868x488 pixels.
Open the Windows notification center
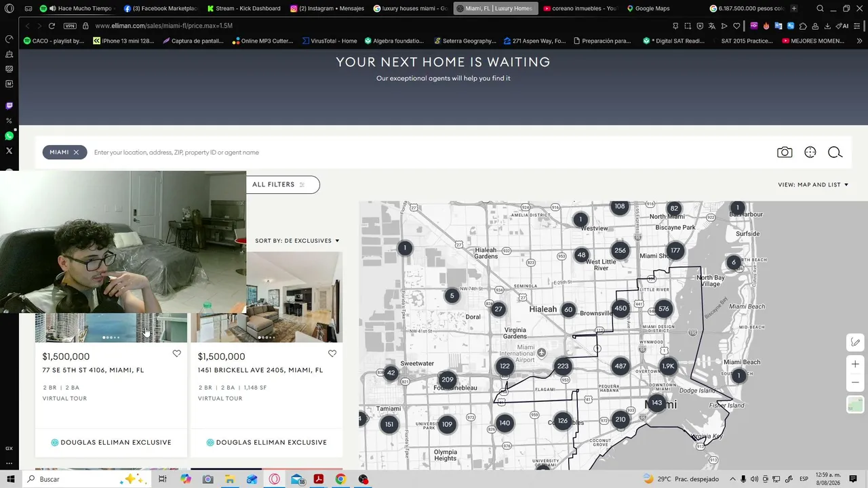(853, 479)
